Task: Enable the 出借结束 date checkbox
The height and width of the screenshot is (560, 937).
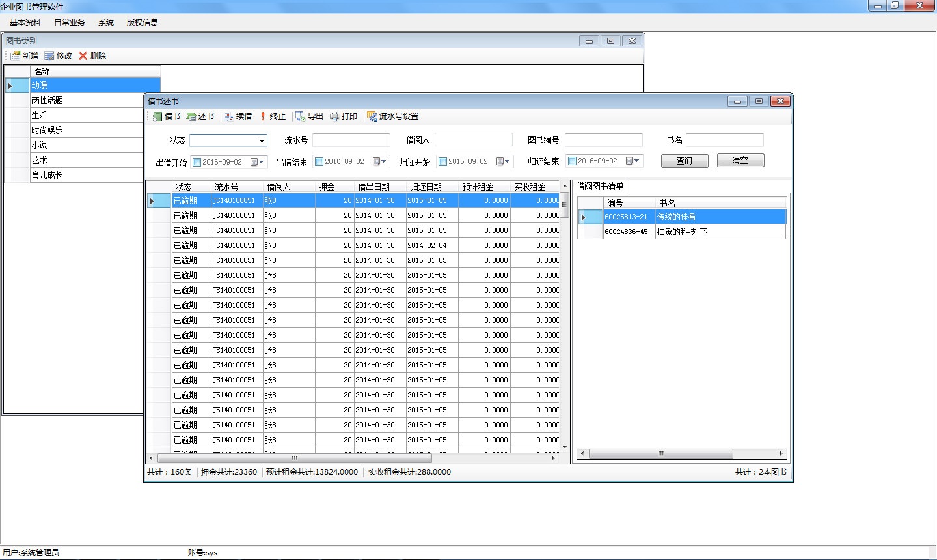Action: coord(319,162)
